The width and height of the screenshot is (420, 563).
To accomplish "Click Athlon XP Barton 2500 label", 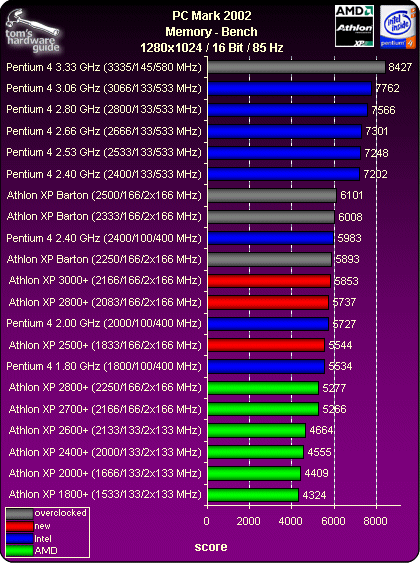I will point(104,195).
